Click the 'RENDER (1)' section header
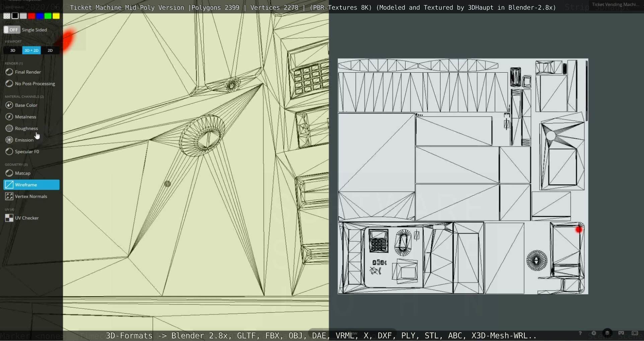Viewport: 644px width, 341px height. pos(14,63)
